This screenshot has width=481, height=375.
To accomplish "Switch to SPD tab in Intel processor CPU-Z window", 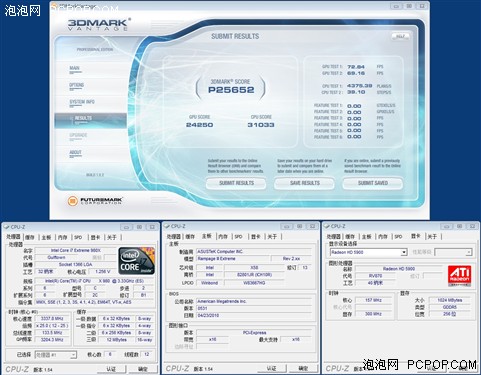I will [78, 237].
